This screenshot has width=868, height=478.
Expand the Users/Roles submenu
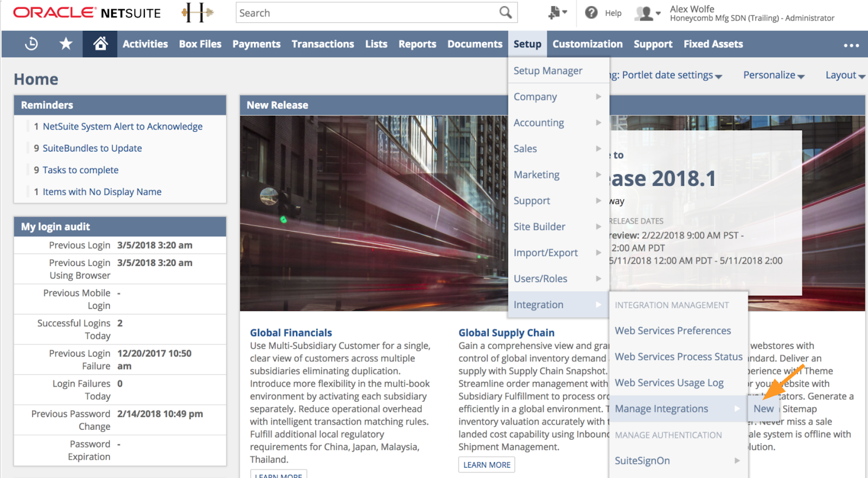[558, 279]
